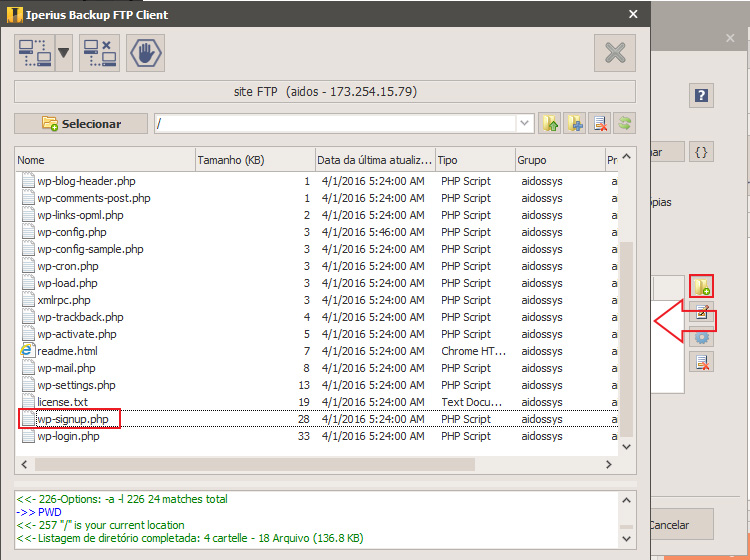Click the wp-login.php document icon
This screenshot has width=750, height=560.
[x=28, y=436]
